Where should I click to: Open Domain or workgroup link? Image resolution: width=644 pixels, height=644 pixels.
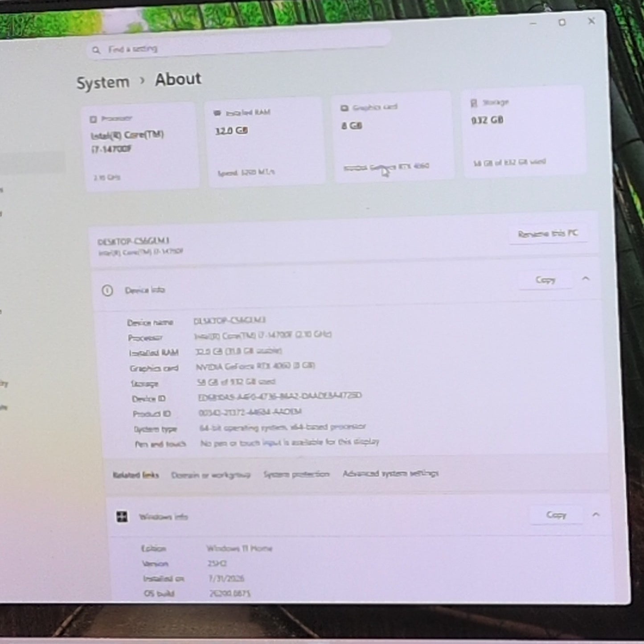point(211,475)
